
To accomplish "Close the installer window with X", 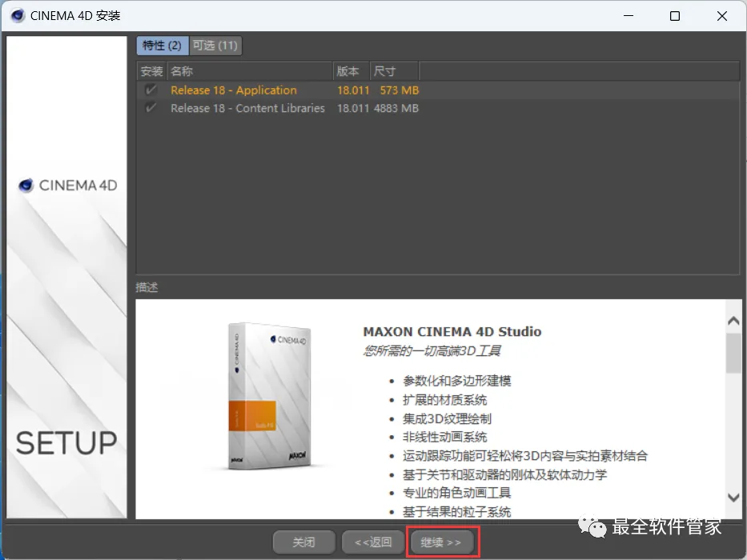I will click(x=721, y=16).
